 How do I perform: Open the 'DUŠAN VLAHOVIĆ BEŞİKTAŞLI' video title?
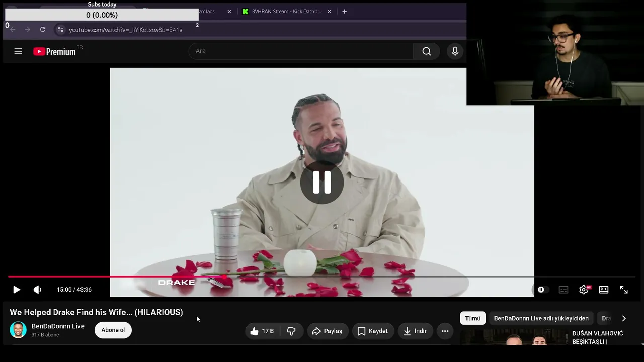[x=598, y=337]
